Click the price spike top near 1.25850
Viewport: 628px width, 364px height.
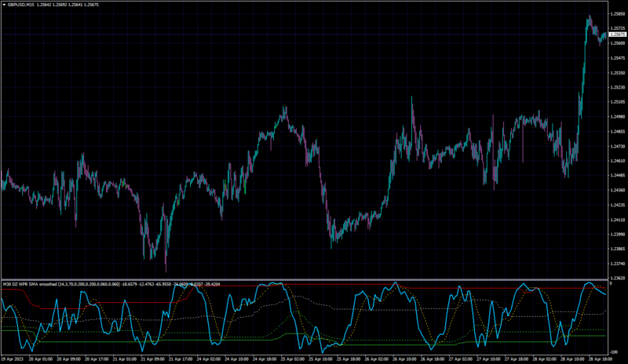(590, 16)
